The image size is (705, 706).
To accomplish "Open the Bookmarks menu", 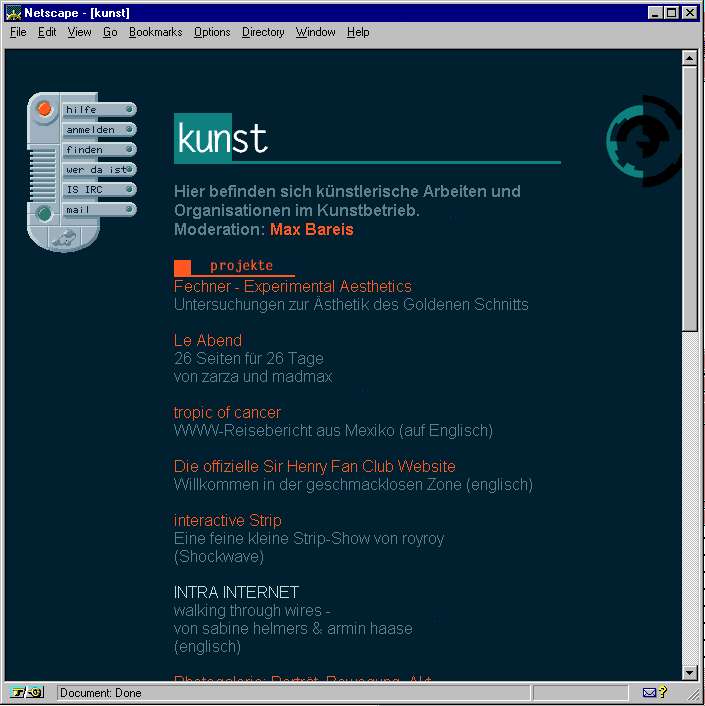I will [155, 32].
